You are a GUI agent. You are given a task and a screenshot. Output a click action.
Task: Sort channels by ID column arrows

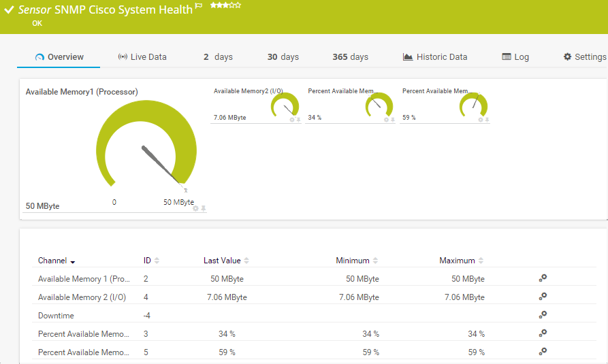157,261
